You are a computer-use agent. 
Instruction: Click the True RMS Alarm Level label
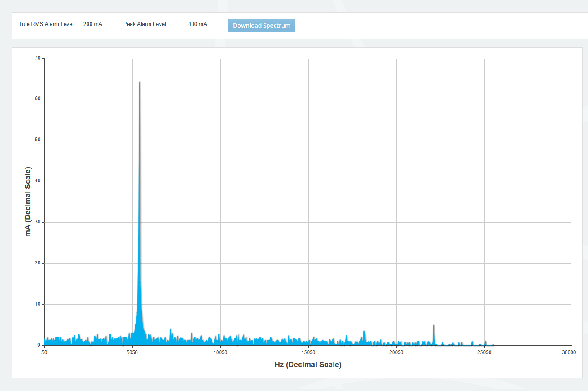click(x=47, y=24)
